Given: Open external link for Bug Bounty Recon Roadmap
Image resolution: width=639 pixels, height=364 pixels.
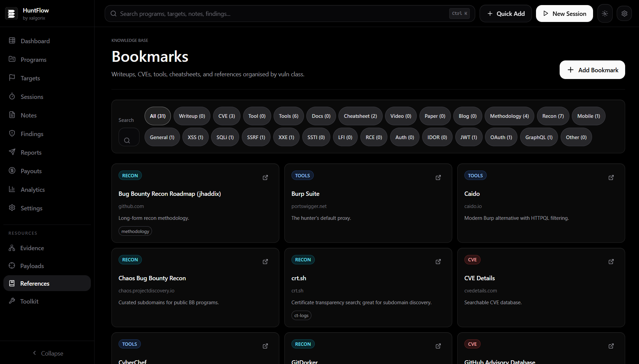Looking at the screenshot, I should pos(265,178).
